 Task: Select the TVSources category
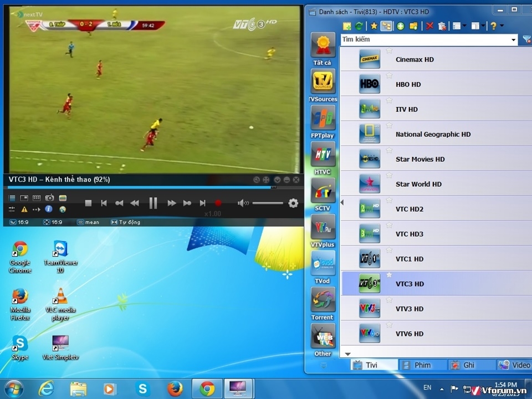click(x=323, y=85)
